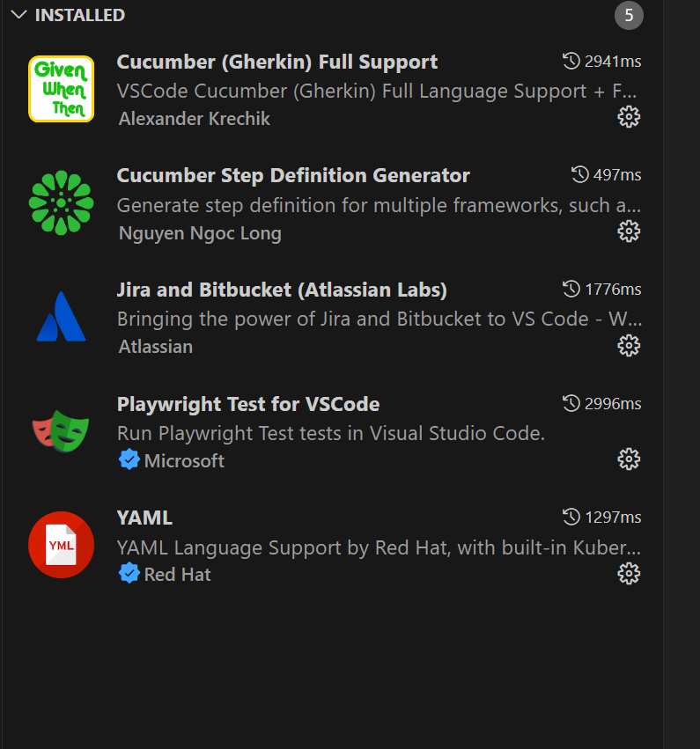Open settings gear for Playwright Test extension
The image size is (700, 749).
pyautogui.click(x=629, y=459)
